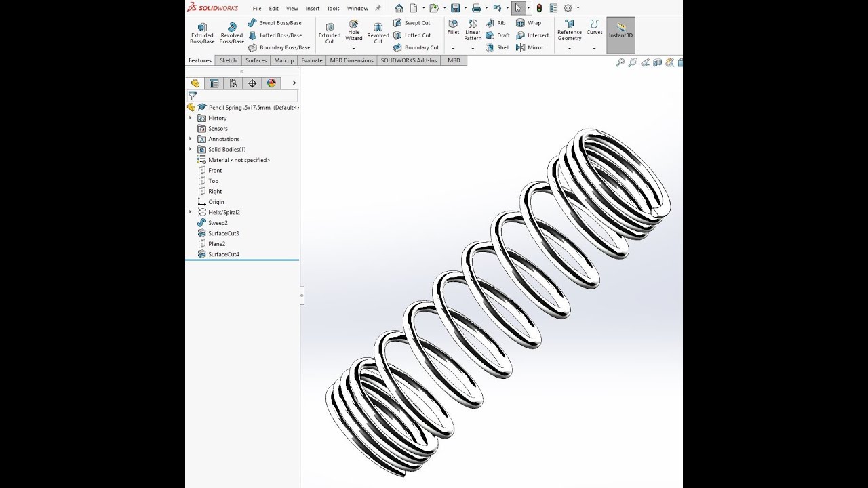This screenshot has height=488, width=868.
Task: Expand the Solid Bodies(1) node
Action: coord(190,149)
